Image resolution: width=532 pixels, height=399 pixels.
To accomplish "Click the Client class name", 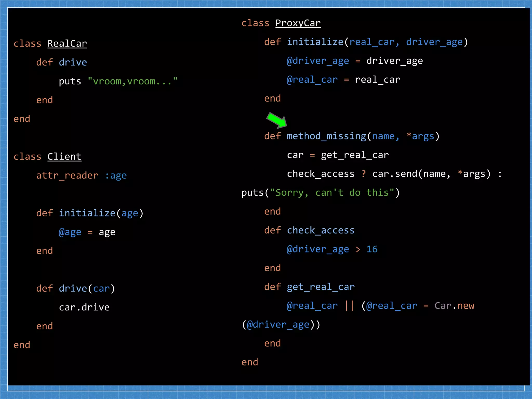I will coord(64,156).
